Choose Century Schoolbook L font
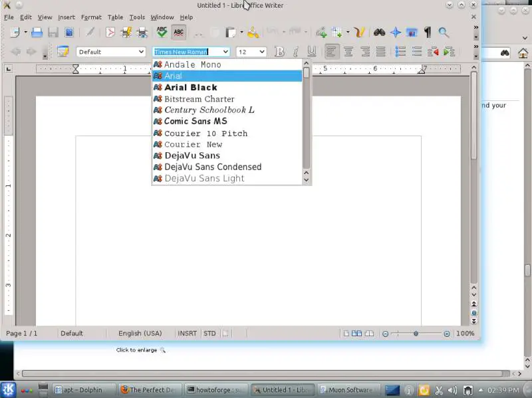 point(227,110)
